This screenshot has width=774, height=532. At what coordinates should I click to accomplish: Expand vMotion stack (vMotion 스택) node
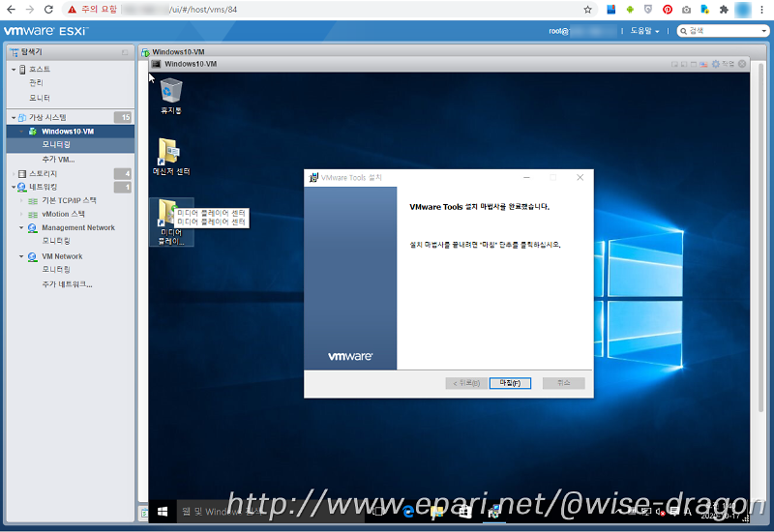click(21, 214)
